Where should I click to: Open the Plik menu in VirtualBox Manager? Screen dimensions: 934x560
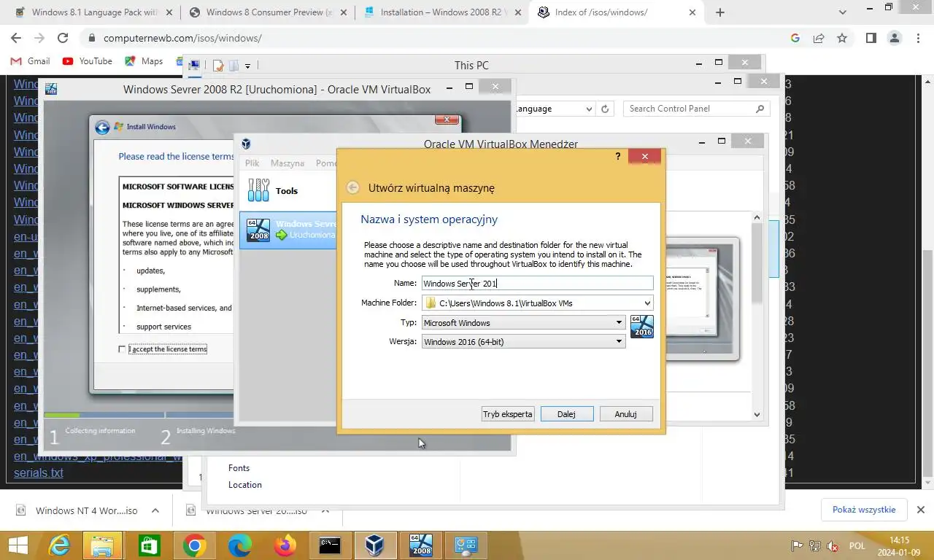click(252, 163)
